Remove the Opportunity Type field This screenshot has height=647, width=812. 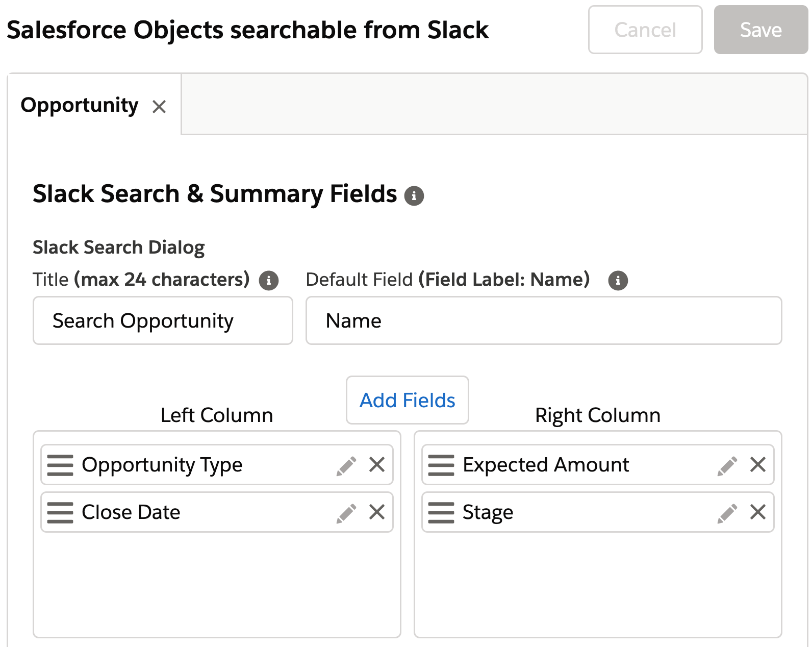click(377, 465)
